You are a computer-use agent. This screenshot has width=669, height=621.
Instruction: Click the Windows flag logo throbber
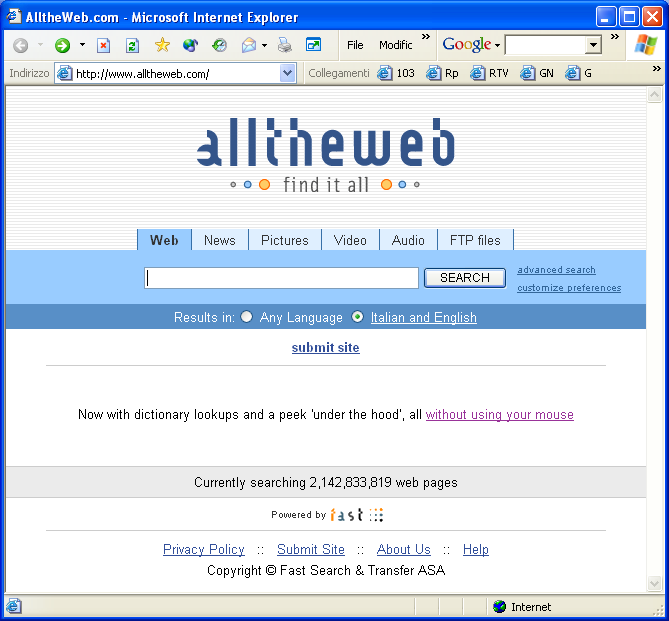(646, 45)
